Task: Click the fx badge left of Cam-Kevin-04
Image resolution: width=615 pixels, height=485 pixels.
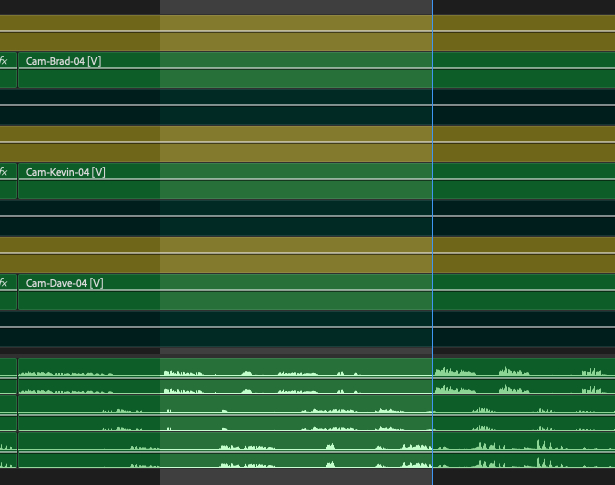Action: (5, 172)
